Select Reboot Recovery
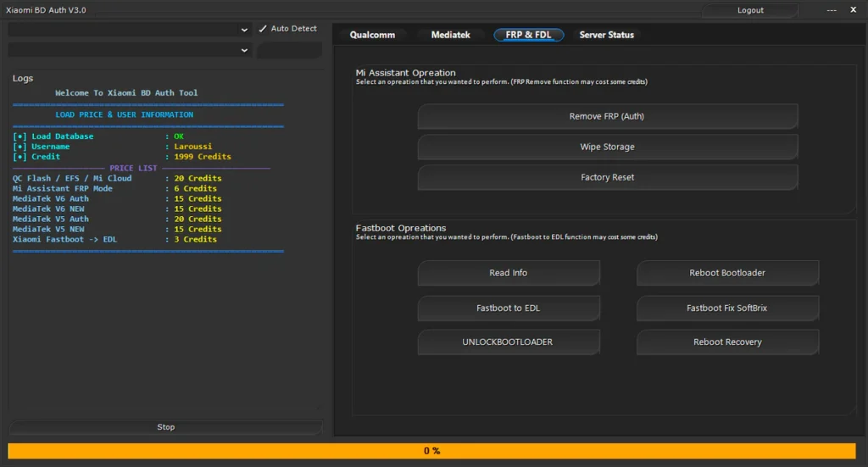868x467 pixels. click(x=727, y=342)
